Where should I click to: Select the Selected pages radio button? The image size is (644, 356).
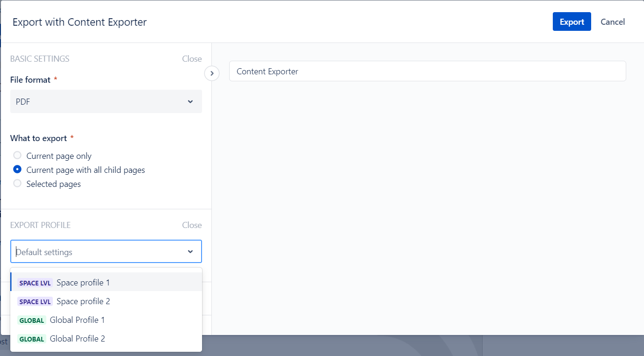[18, 184]
